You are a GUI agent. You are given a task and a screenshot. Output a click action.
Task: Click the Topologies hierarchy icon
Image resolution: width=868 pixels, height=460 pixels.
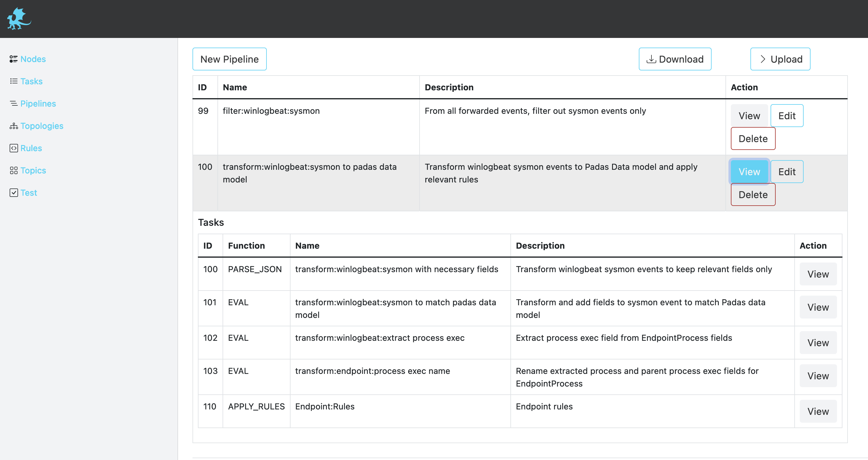(14, 126)
